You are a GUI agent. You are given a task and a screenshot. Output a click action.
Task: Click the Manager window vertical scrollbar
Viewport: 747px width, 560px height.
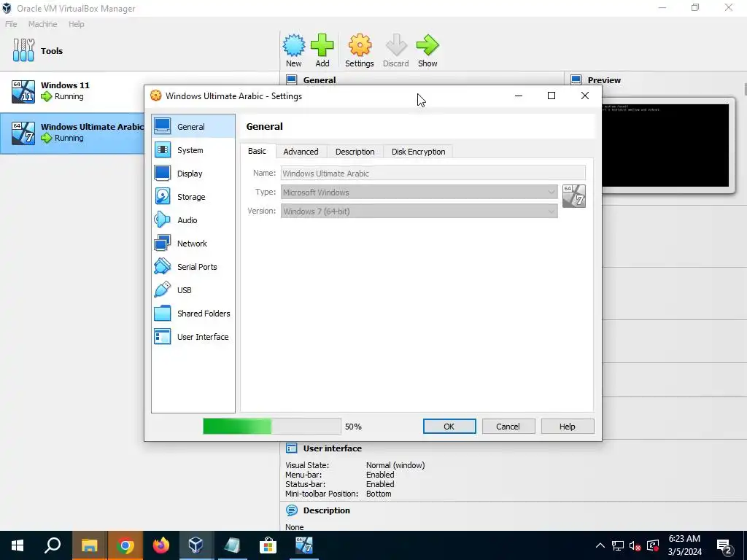coord(745,89)
